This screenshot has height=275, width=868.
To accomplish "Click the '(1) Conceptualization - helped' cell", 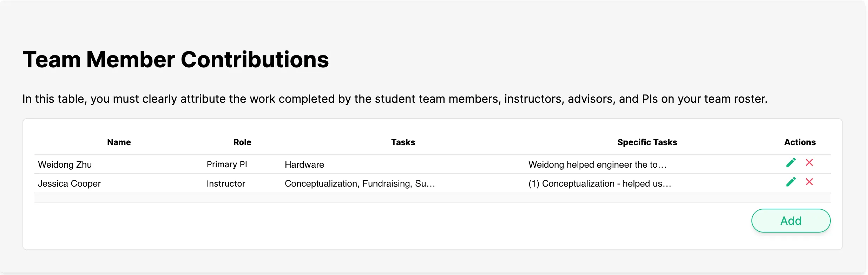I will (600, 184).
